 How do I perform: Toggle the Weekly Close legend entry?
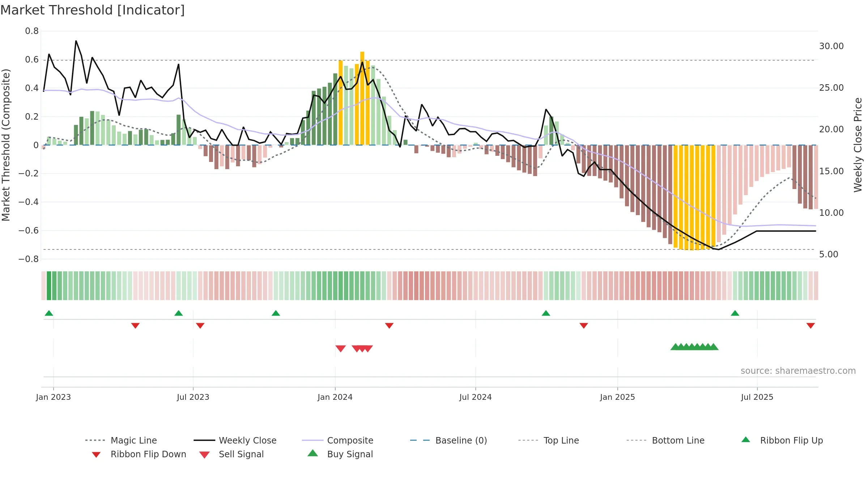(x=235, y=440)
